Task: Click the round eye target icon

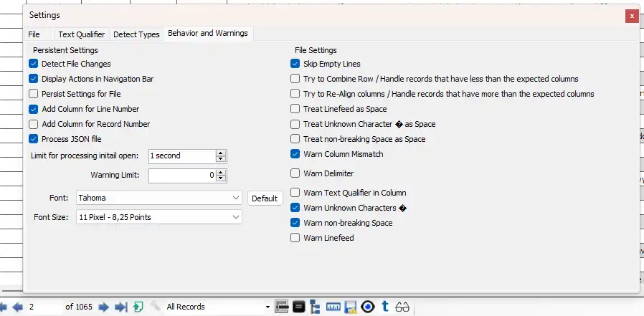Action: click(368, 307)
